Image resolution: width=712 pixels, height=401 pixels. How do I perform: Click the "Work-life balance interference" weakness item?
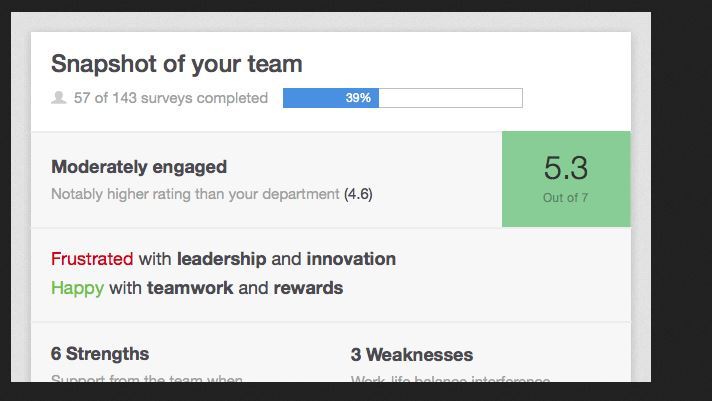(x=450, y=378)
